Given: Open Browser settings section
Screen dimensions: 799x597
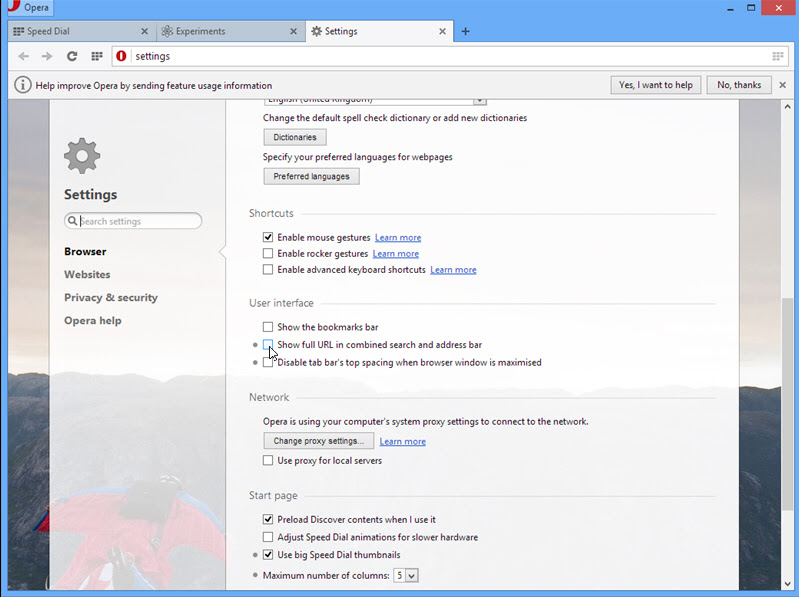Looking at the screenshot, I should pyautogui.click(x=85, y=252).
